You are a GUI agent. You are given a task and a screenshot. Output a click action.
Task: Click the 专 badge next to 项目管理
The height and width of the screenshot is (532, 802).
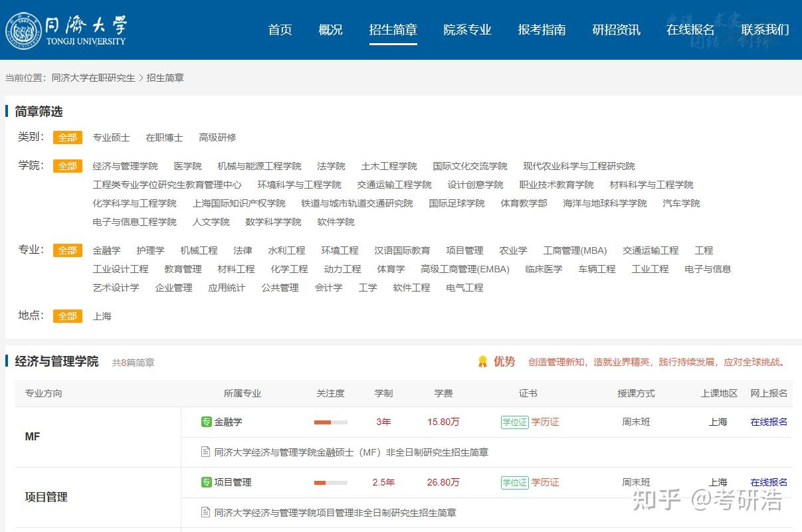[205, 482]
